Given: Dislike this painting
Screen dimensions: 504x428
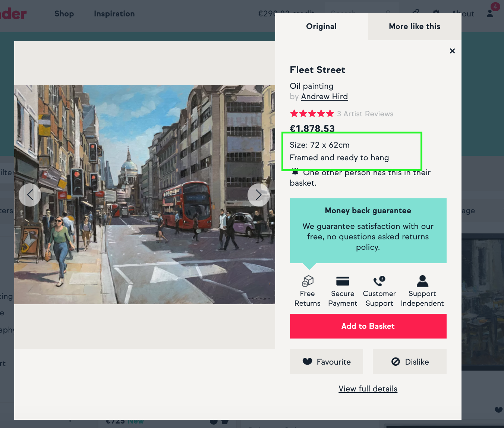Looking at the screenshot, I should point(410,362).
